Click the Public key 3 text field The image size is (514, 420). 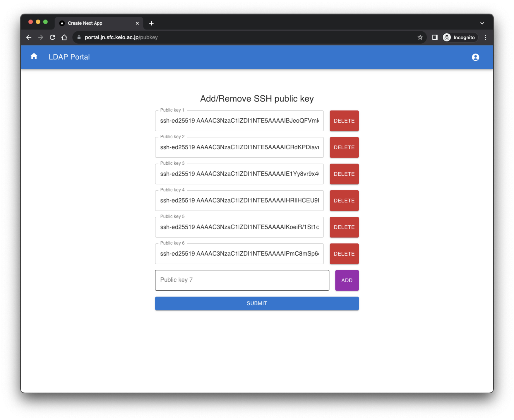(239, 174)
